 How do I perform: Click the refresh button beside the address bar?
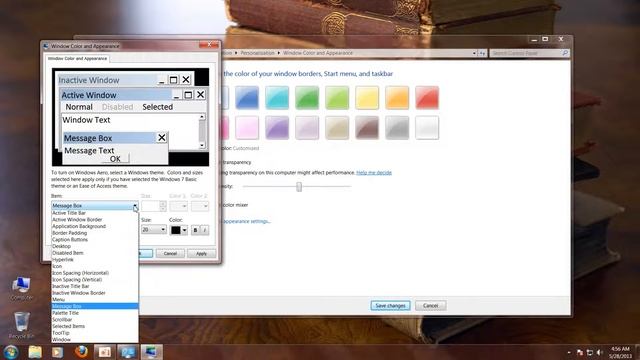coord(482,53)
